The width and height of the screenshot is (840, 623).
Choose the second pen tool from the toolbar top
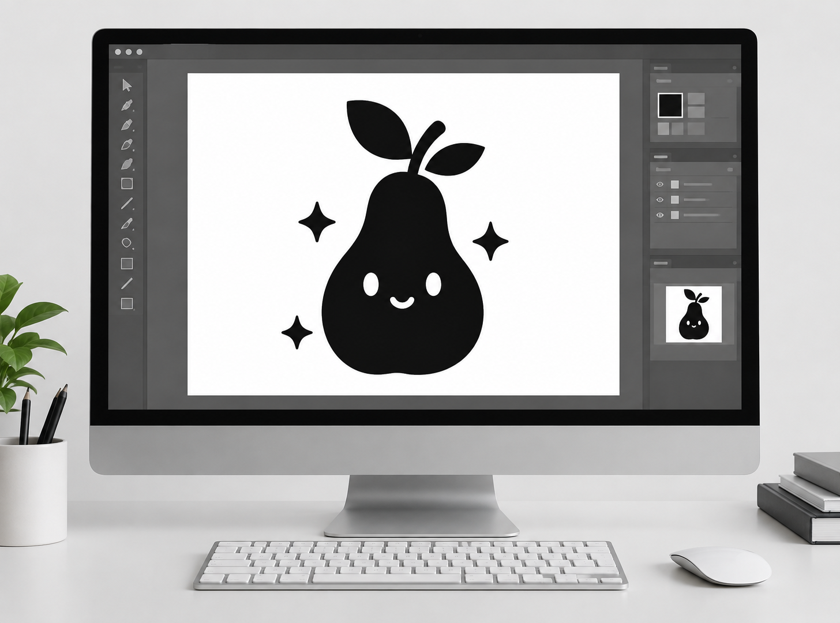(x=127, y=125)
